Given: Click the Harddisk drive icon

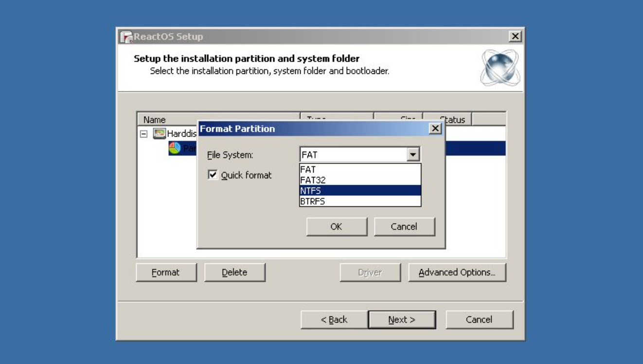Looking at the screenshot, I should tap(160, 133).
